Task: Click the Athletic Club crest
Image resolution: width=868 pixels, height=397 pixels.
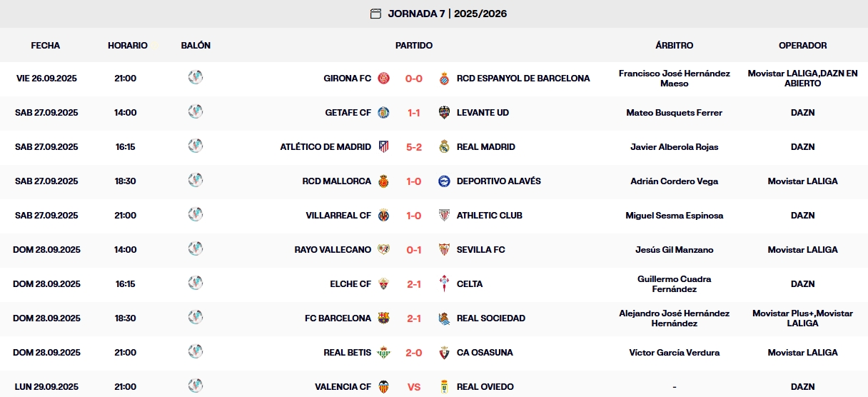Action: (x=444, y=216)
